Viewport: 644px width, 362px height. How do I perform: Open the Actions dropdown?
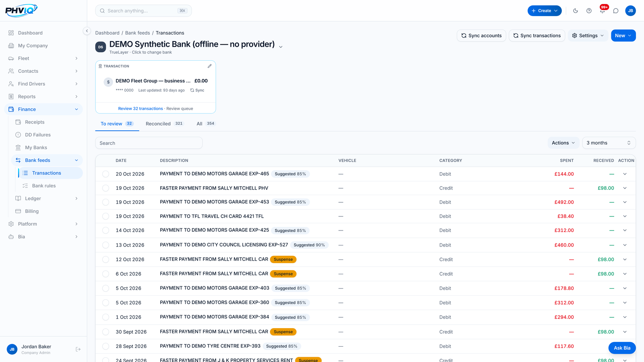tap(563, 143)
